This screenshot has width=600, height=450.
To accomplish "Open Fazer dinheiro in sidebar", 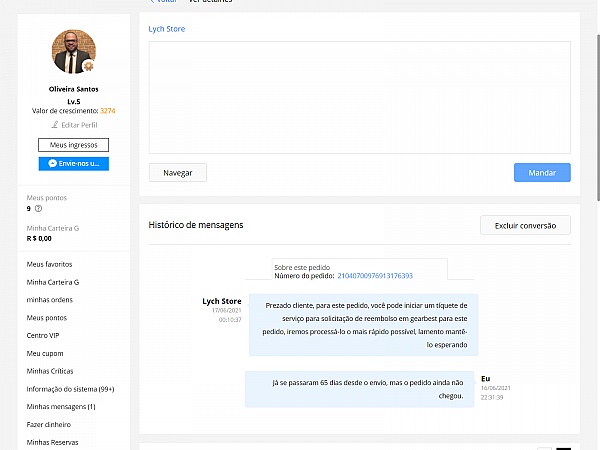I will [x=50, y=424].
